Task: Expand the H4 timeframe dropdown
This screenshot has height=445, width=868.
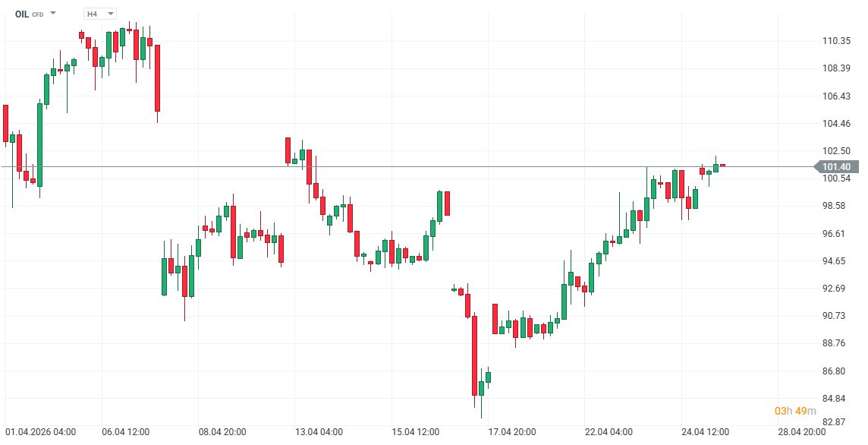Action: pyautogui.click(x=110, y=14)
